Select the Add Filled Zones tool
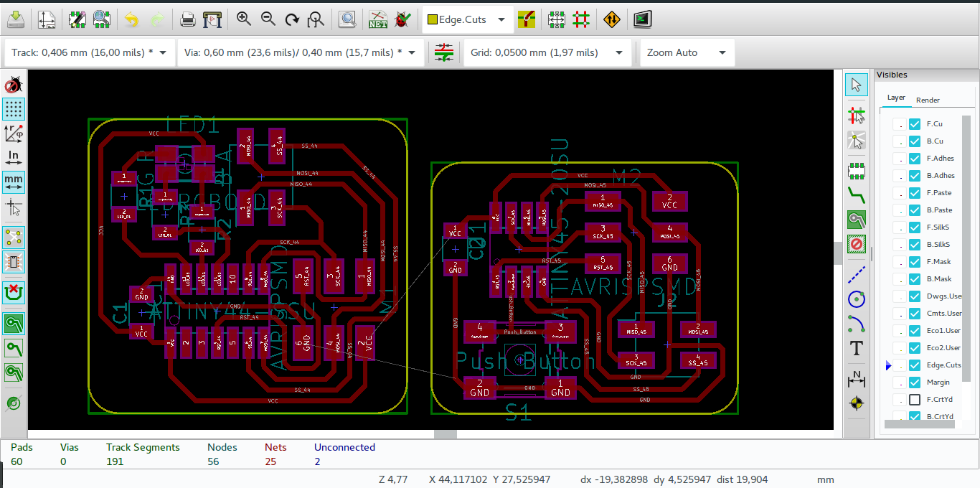Screen dimensions: 980x488 pos(856,220)
